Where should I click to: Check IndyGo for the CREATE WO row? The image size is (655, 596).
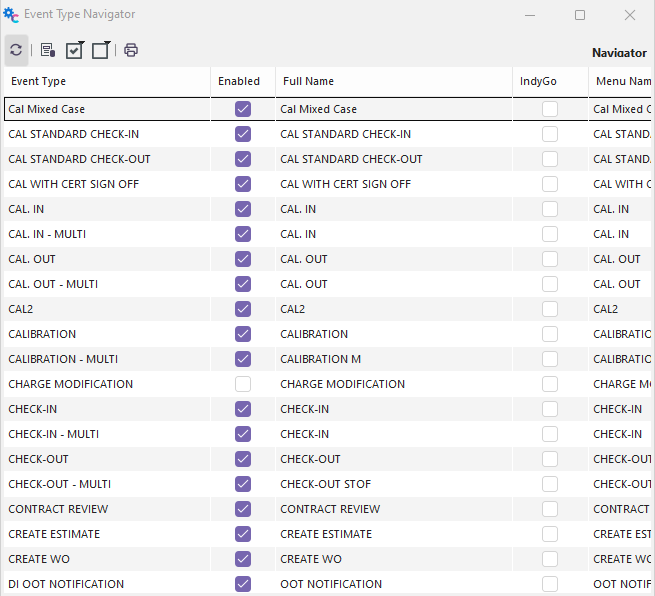(x=550, y=559)
